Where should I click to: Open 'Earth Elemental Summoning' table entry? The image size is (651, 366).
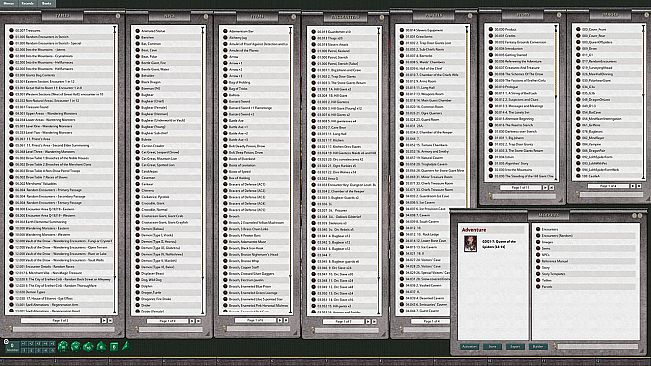pos(61,222)
